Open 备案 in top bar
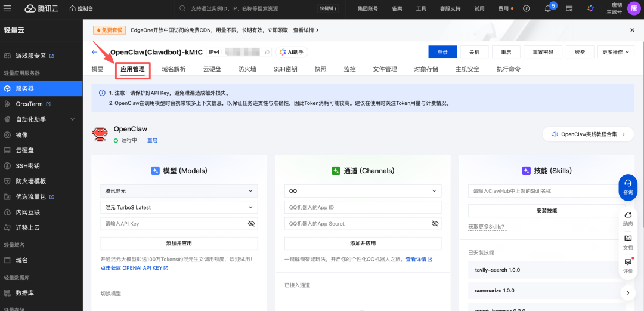644x311 pixels. click(397, 8)
